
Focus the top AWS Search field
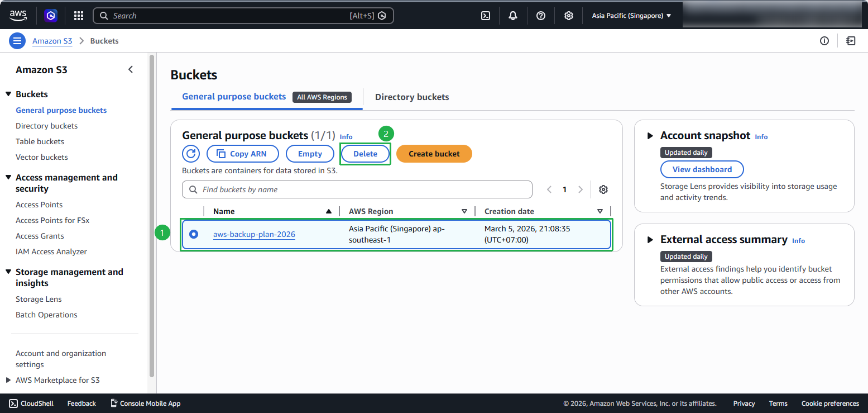click(x=243, y=16)
